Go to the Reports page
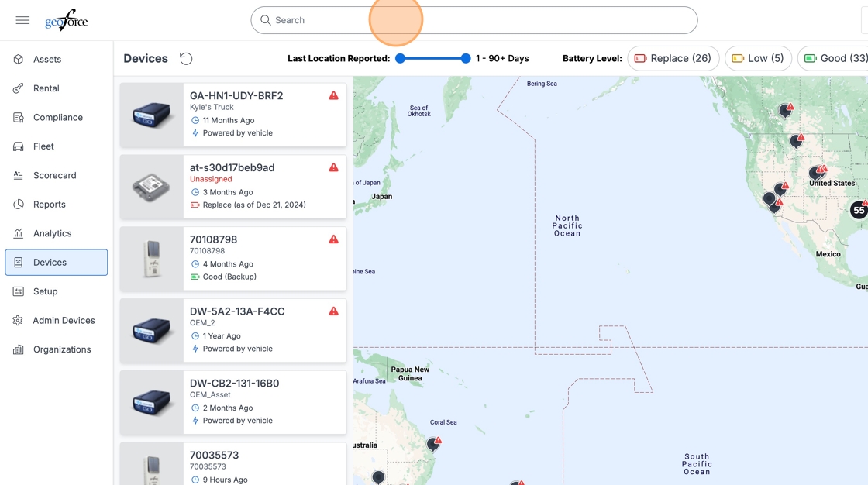Screen dimensions: 868x485 49,205
